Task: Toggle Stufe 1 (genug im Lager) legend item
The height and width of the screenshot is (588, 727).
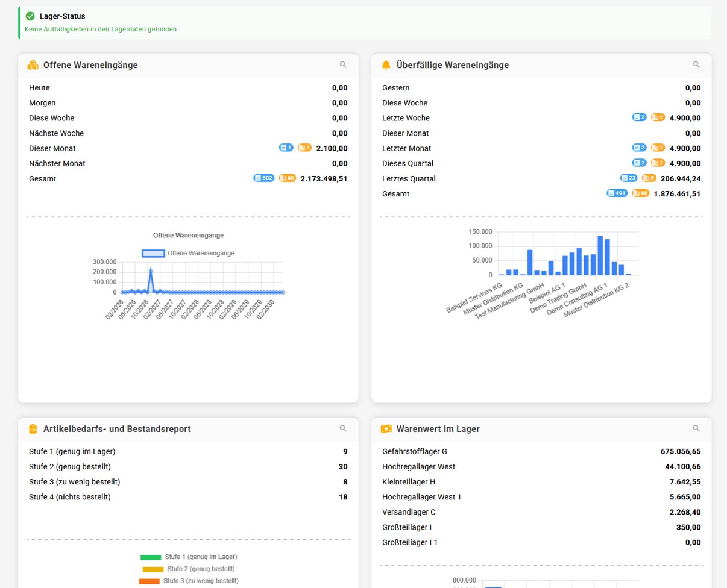Action: tap(188, 557)
